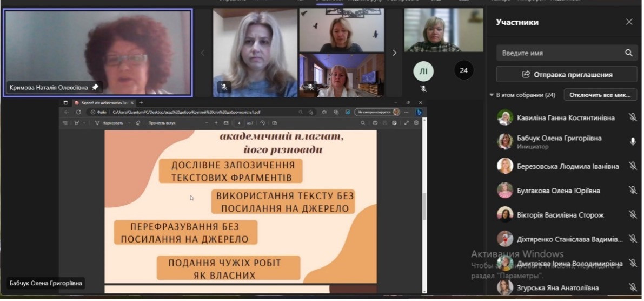Viewport: 644px width, 301px height.
Task: Open the browser three-dots menu
Action: pyautogui.click(x=407, y=112)
